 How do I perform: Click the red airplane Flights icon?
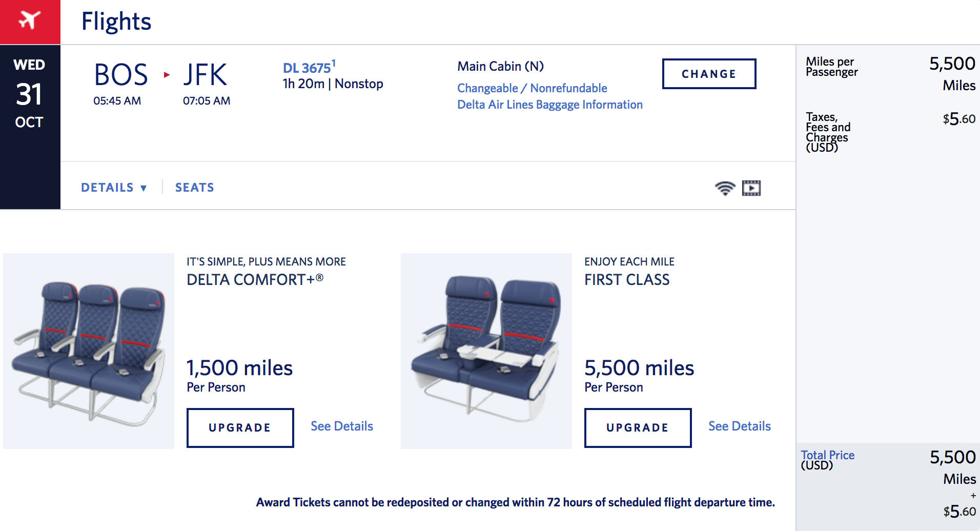30,21
